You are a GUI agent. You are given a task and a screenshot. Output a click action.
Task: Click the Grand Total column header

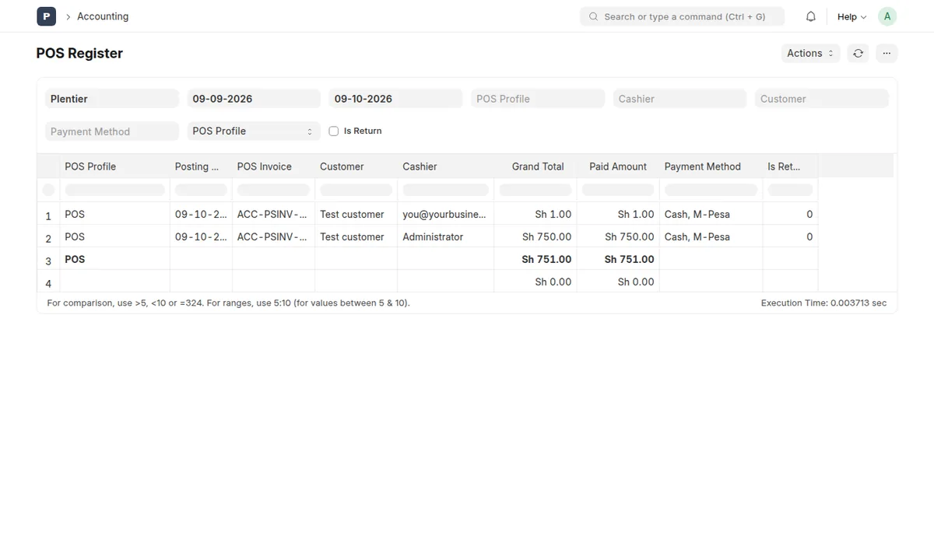pos(535,166)
